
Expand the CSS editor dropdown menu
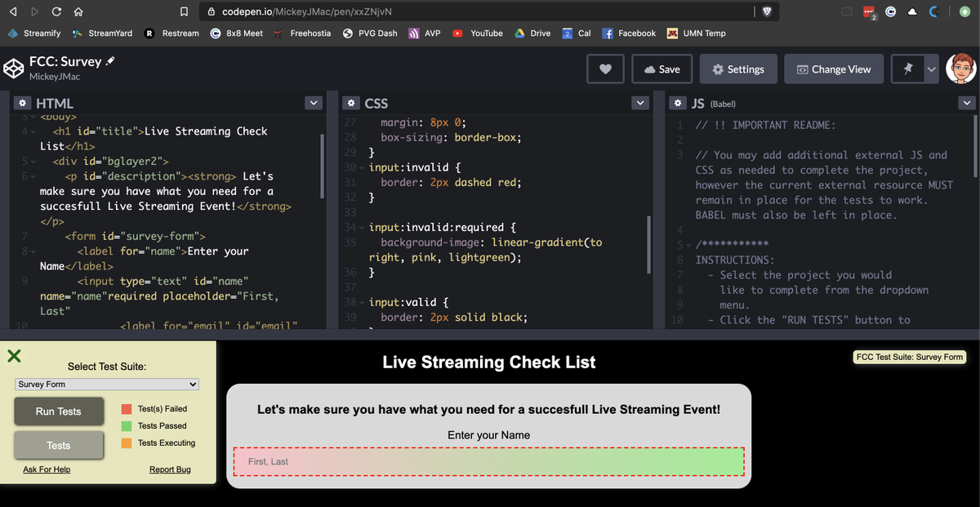[641, 104]
